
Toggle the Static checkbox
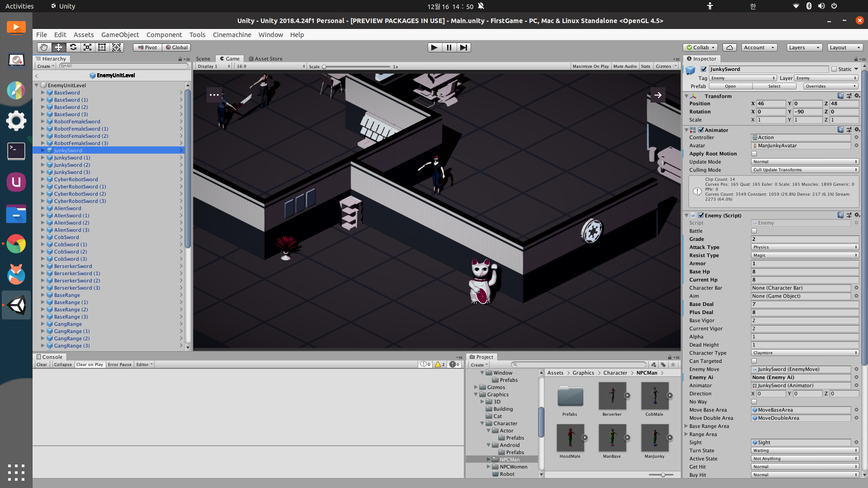[834, 69]
